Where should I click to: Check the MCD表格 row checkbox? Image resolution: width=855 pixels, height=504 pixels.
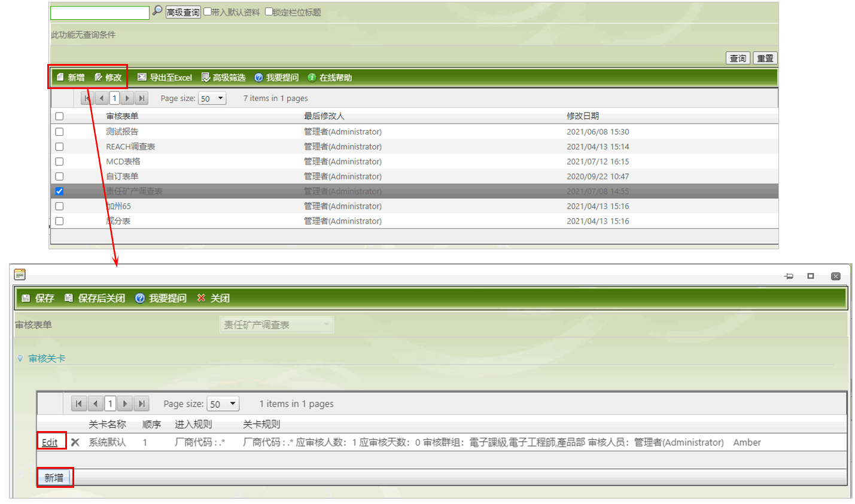point(59,161)
